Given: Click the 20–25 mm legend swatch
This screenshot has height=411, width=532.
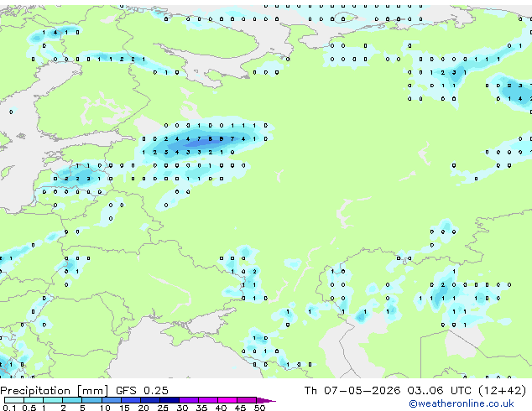Looking at the screenshot, I should click(150, 400).
